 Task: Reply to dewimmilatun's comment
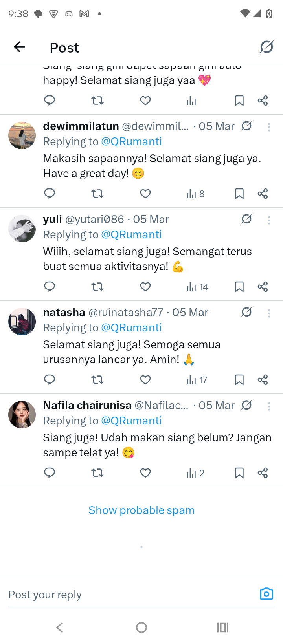pyautogui.click(x=50, y=193)
